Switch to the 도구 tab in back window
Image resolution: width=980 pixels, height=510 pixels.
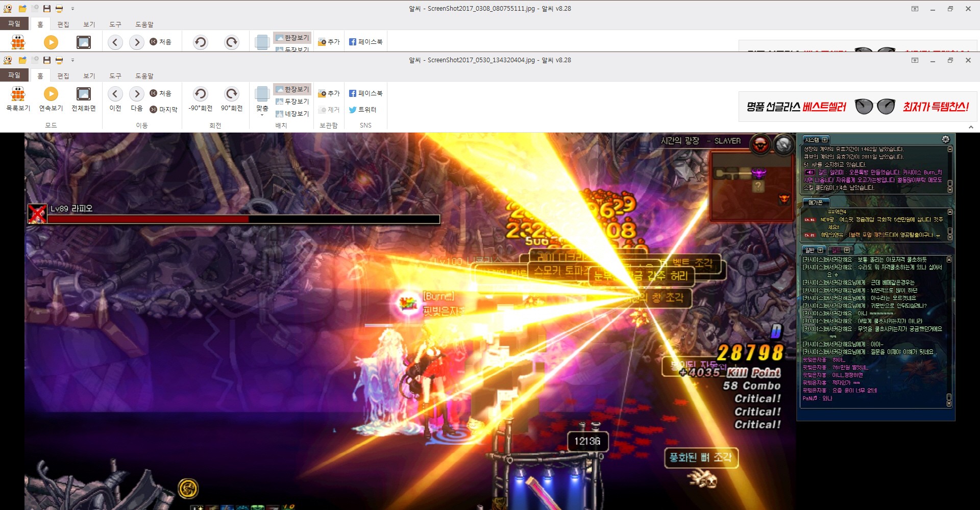click(115, 24)
